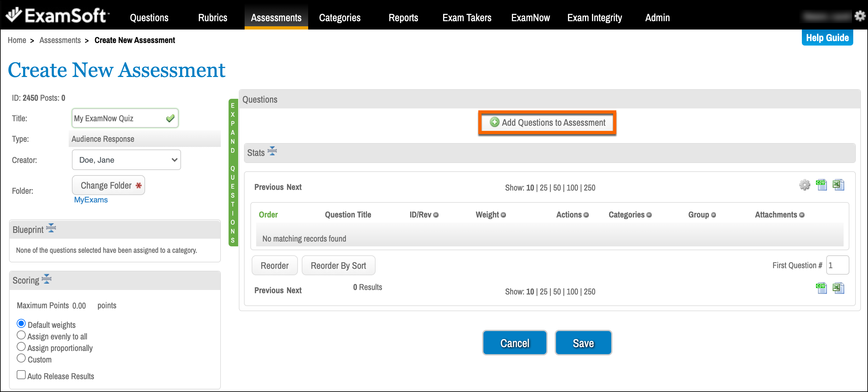Image resolution: width=868 pixels, height=392 pixels.
Task: Go to the Admin menu
Action: (657, 18)
